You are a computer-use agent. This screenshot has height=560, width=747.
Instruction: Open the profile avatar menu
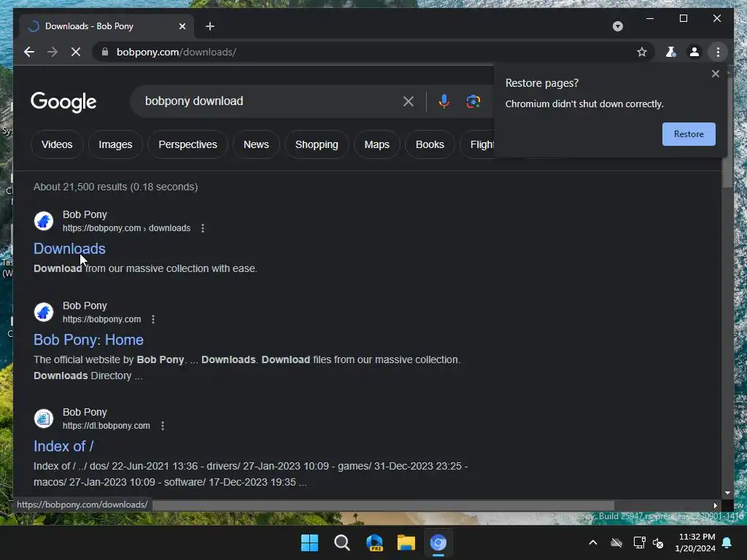[694, 52]
